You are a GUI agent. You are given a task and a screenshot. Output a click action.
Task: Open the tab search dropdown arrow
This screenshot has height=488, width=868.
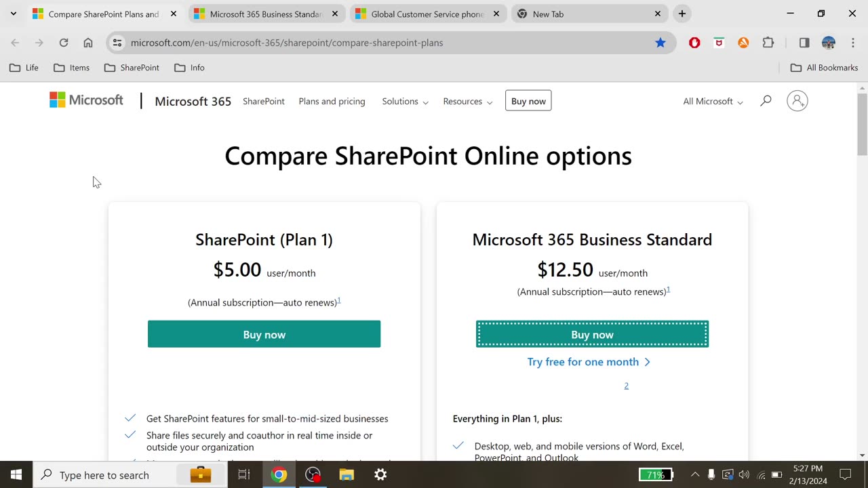point(13,14)
